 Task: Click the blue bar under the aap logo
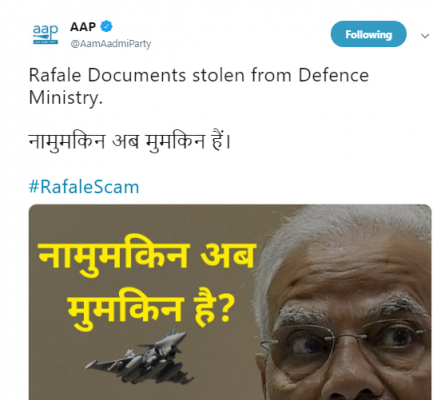coord(45,42)
